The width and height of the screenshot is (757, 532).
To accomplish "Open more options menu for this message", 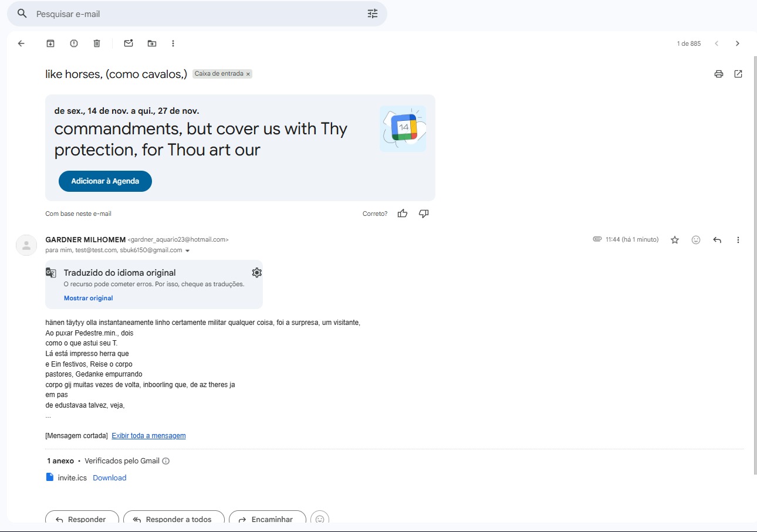I will click(738, 240).
